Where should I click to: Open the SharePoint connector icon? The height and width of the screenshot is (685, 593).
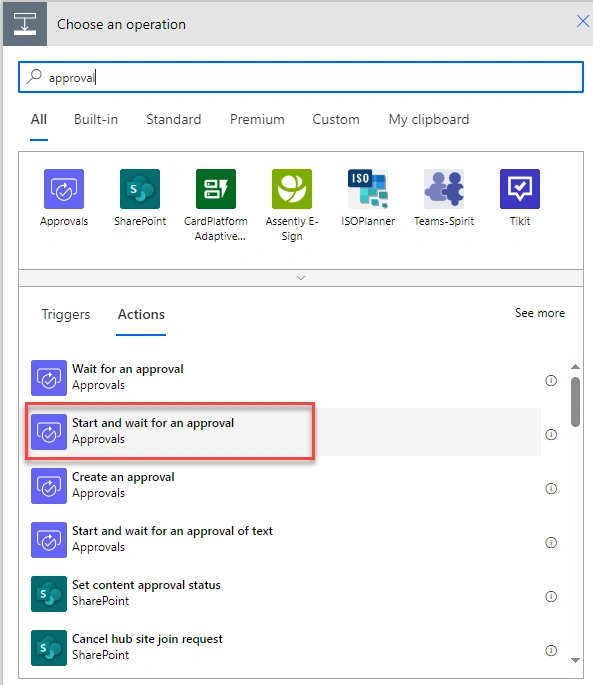click(140, 189)
